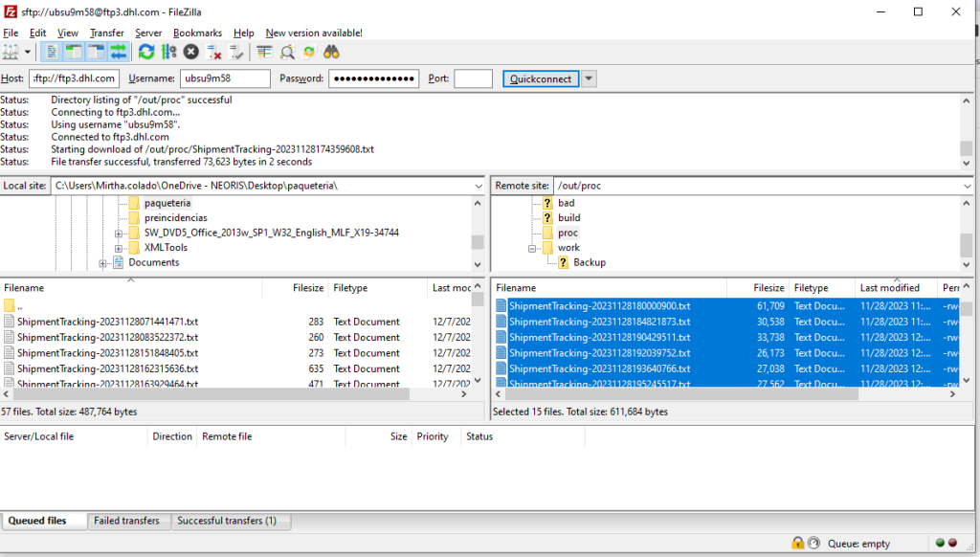This screenshot has width=980, height=557.
Task: Collapse the work folder node
Action: (x=532, y=248)
